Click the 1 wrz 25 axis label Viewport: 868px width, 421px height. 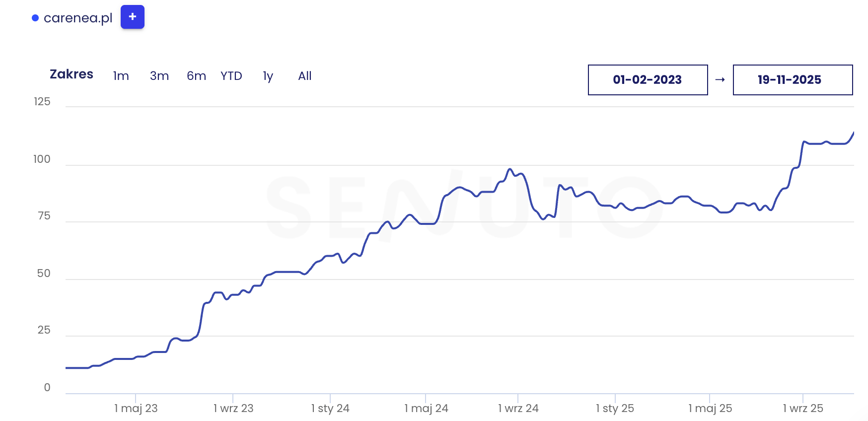[802, 408]
